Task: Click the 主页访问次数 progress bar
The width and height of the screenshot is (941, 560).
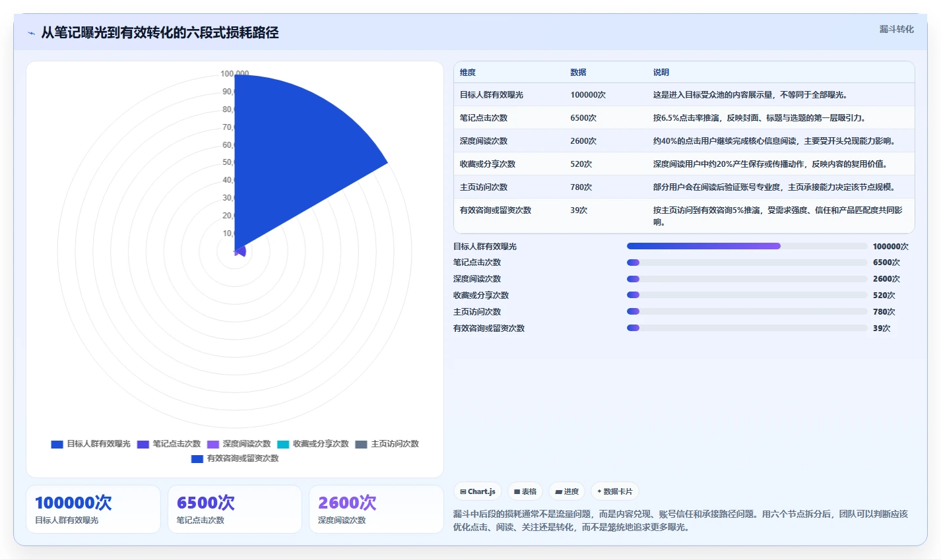Action: coord(747,311)
